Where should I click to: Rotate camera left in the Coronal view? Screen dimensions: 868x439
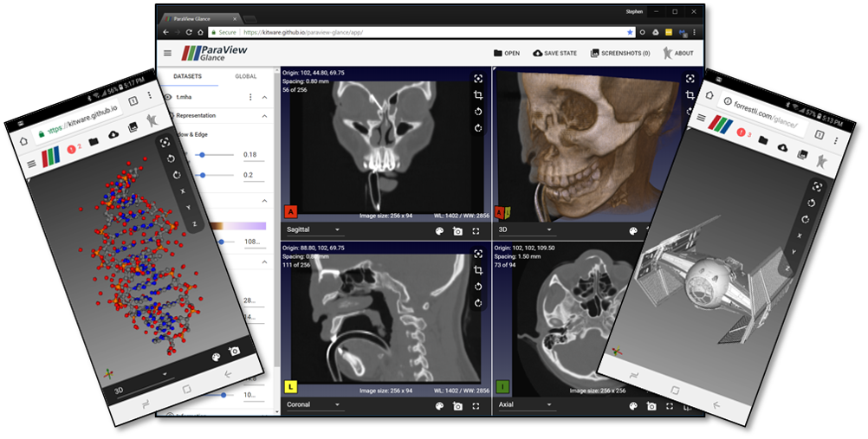coord(478,287)
